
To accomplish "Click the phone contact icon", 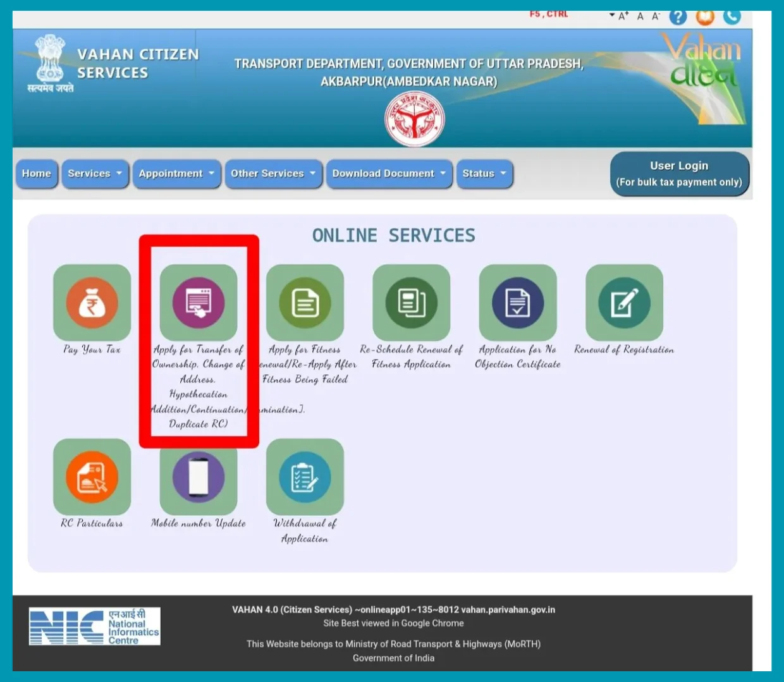I will [732, 17].
